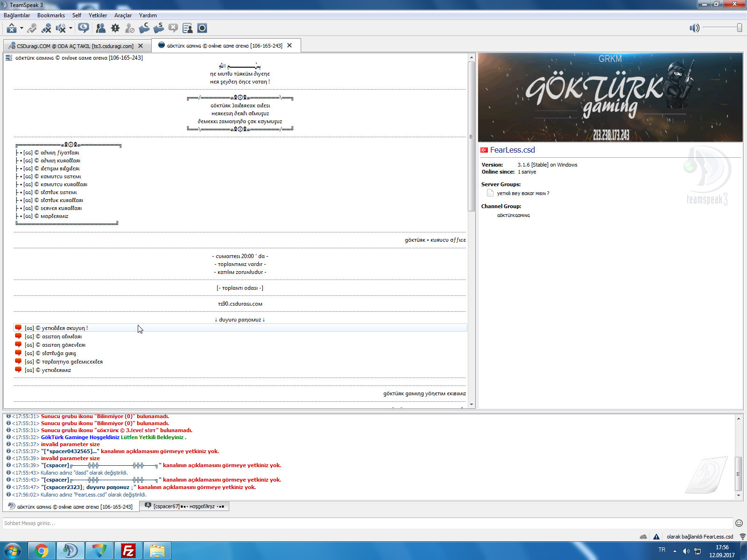Close the CSDuragi.COM server tab

pos(141,46)
